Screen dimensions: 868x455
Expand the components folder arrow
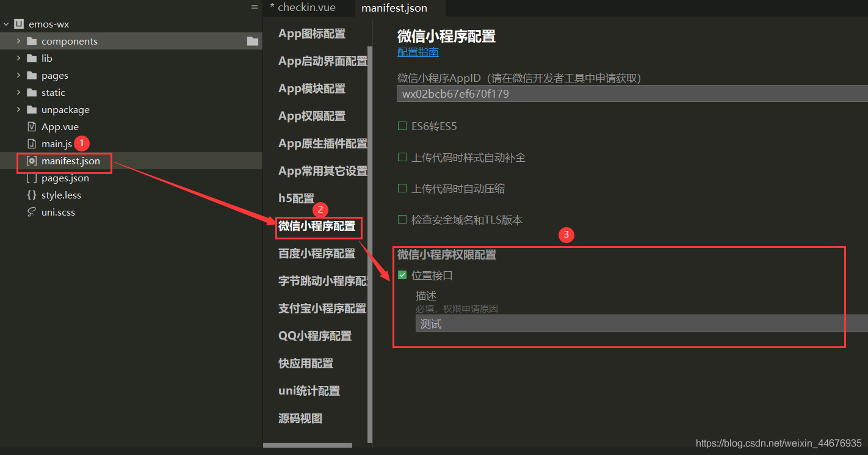pos(18,42)
